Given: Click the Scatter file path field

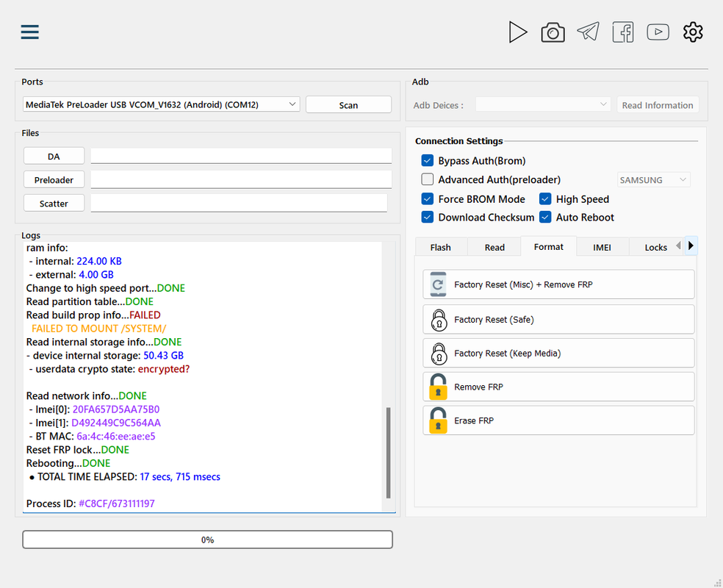Looking at the screenshot, I should [239, 203].
